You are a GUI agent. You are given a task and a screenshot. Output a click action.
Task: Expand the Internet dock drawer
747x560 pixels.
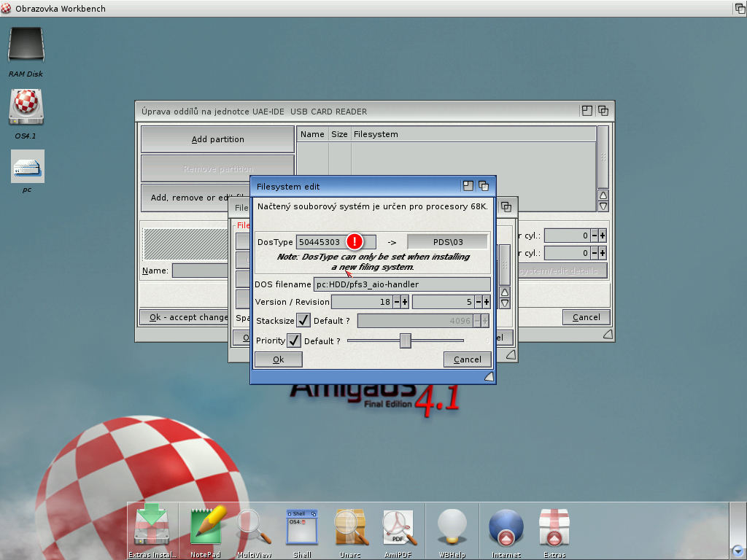click(x=506, y=528)
